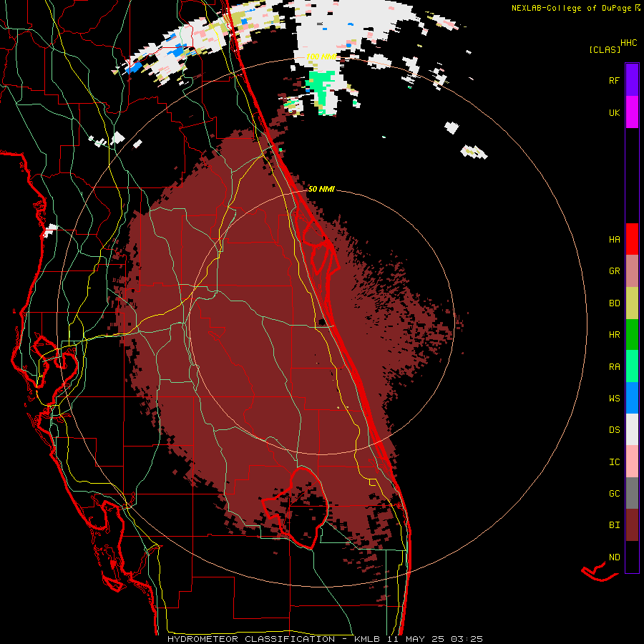Click the HA legend label
The width and height of the screenshot is (644, 644).
tap(614, 240)
